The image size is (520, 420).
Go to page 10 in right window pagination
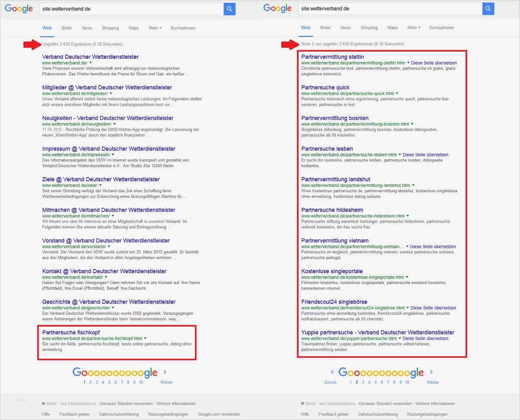pyautogui.click(x=407, y=382)
